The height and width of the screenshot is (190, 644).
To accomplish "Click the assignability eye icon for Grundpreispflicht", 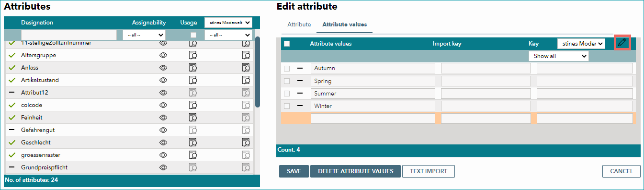I will 163,167.
